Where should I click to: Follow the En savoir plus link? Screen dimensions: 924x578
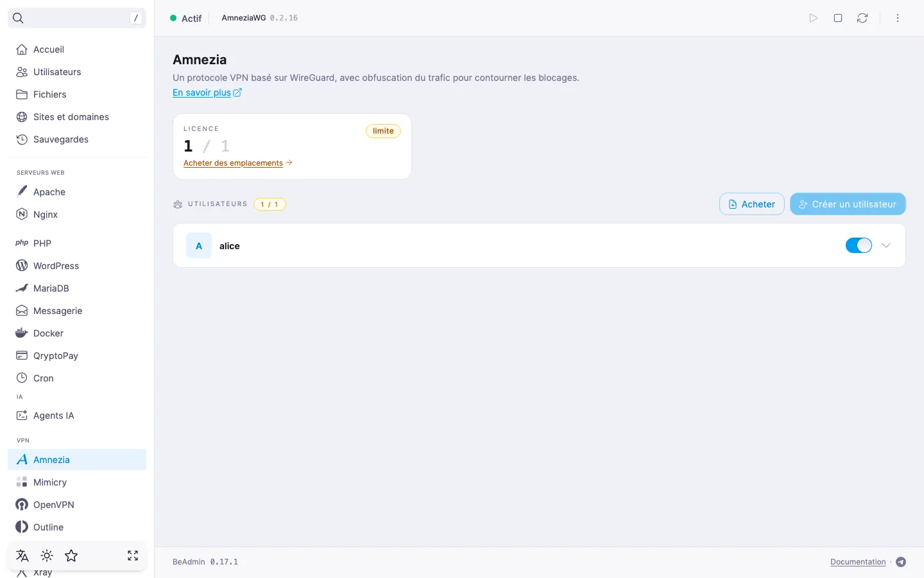point(207,92)
